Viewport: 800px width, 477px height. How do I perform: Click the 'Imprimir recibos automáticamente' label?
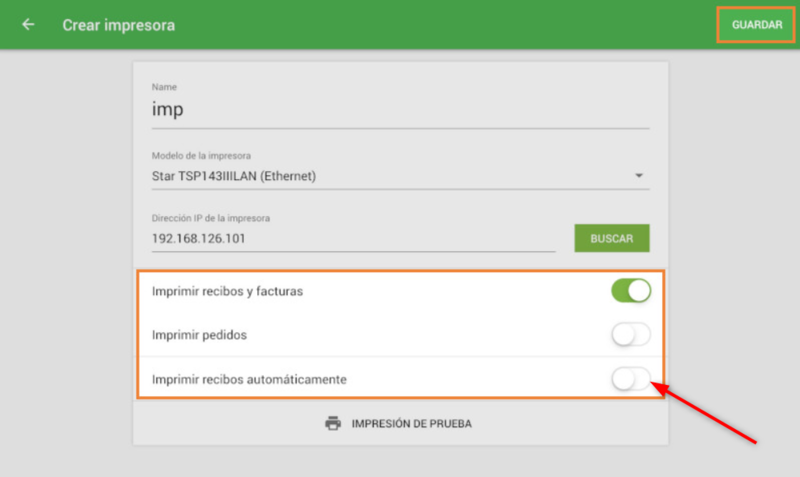(249, 379)
